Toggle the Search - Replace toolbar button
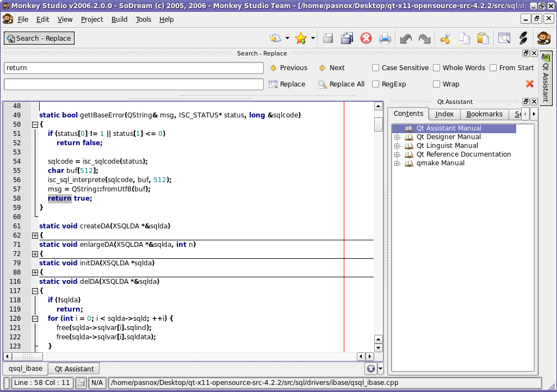 pos(39,39)
